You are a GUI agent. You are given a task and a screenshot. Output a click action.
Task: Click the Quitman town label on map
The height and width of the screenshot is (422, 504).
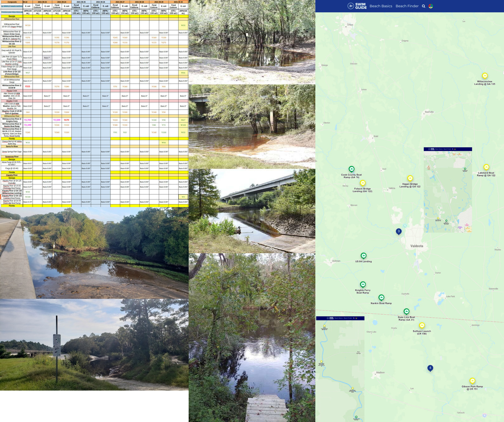[x=336, y=261]
